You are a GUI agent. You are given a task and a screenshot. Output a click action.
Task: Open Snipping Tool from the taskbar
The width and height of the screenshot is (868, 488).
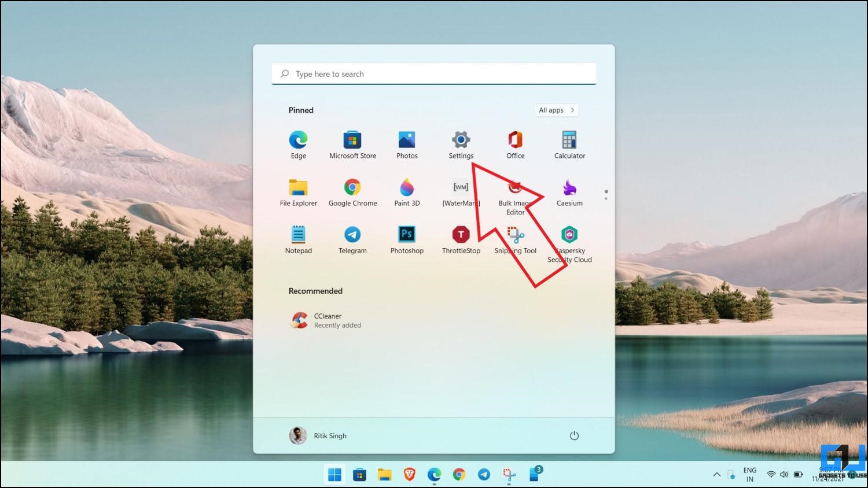click(509, 475)
